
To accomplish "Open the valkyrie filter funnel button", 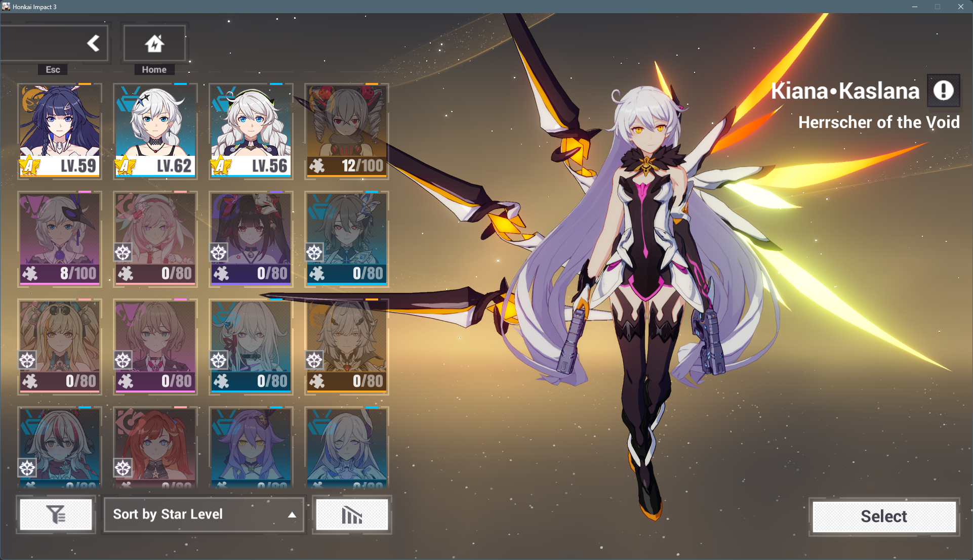I will click(56, 514).
